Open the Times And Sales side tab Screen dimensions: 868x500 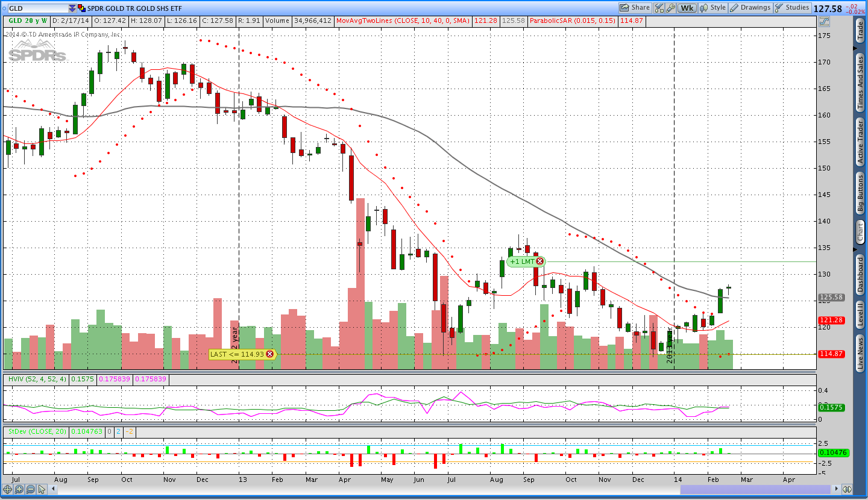(x=860, y=83)
